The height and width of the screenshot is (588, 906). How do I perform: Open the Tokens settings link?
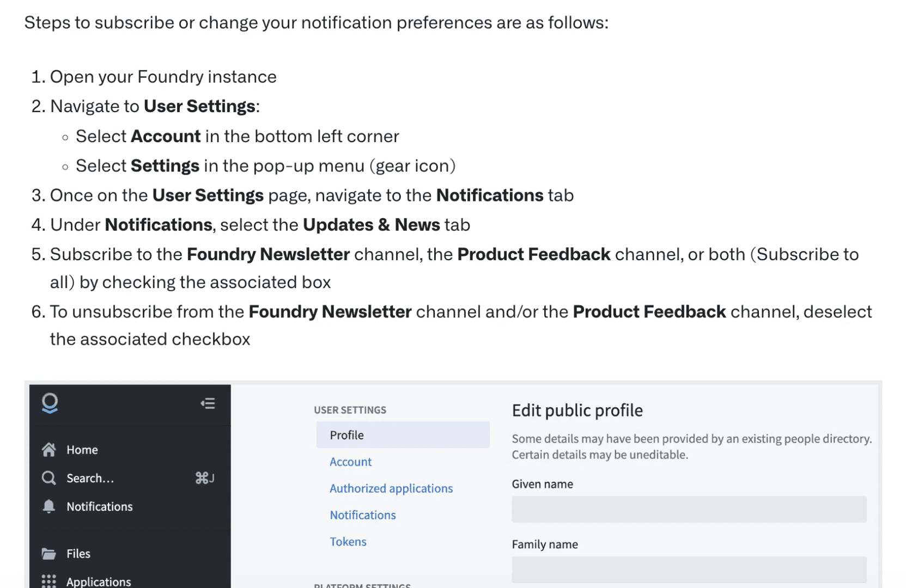pyautogui.click(x=348, y=542)
